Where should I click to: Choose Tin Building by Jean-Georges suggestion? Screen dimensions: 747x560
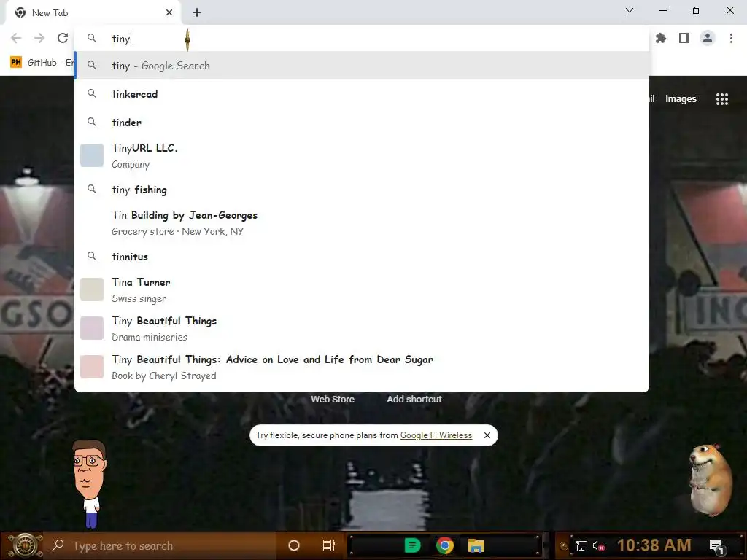[x=362, y=223]
